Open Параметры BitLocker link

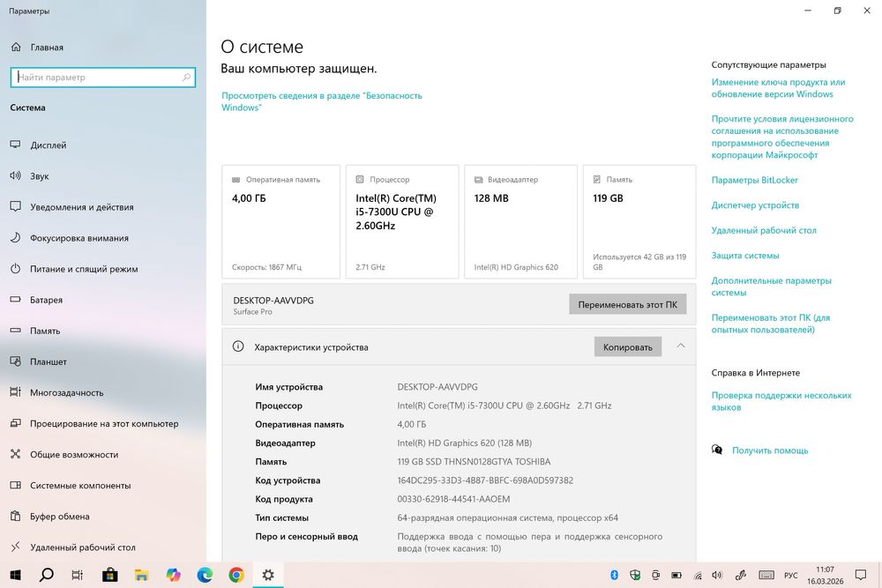754,180
